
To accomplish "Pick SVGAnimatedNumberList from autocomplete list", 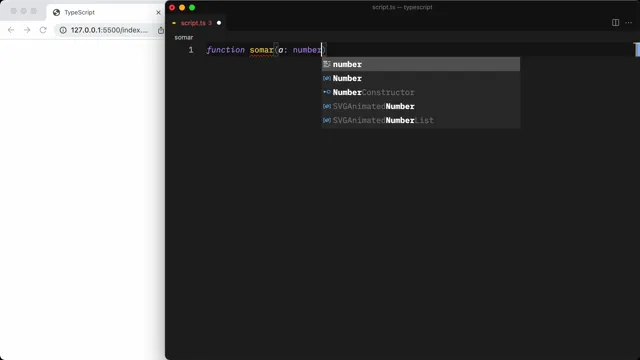I will coord(421,120).
